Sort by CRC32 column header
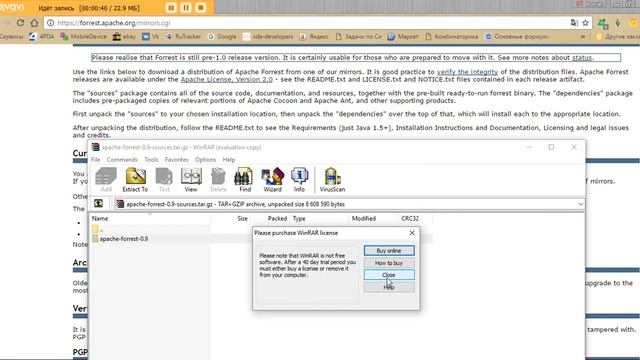 [x=410, y=218]
